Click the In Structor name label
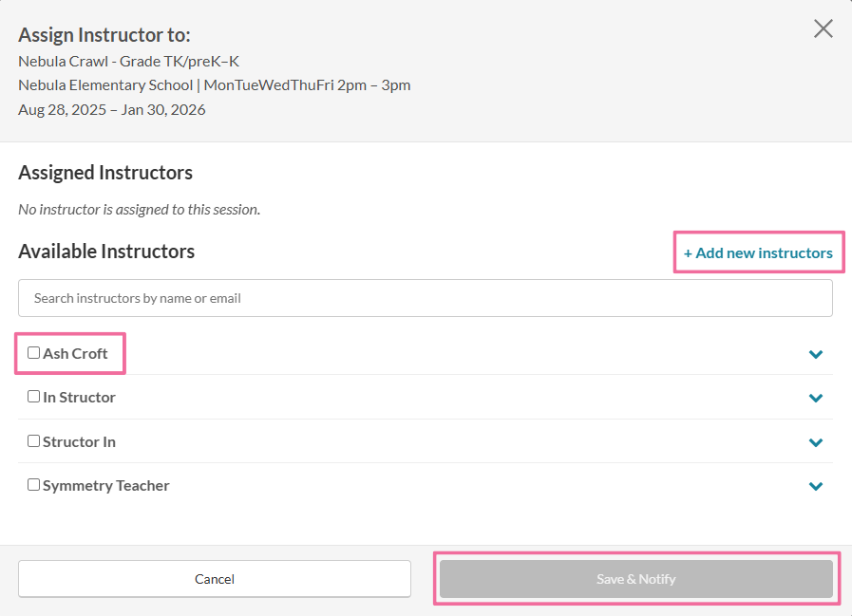 [x=79, y=397]
